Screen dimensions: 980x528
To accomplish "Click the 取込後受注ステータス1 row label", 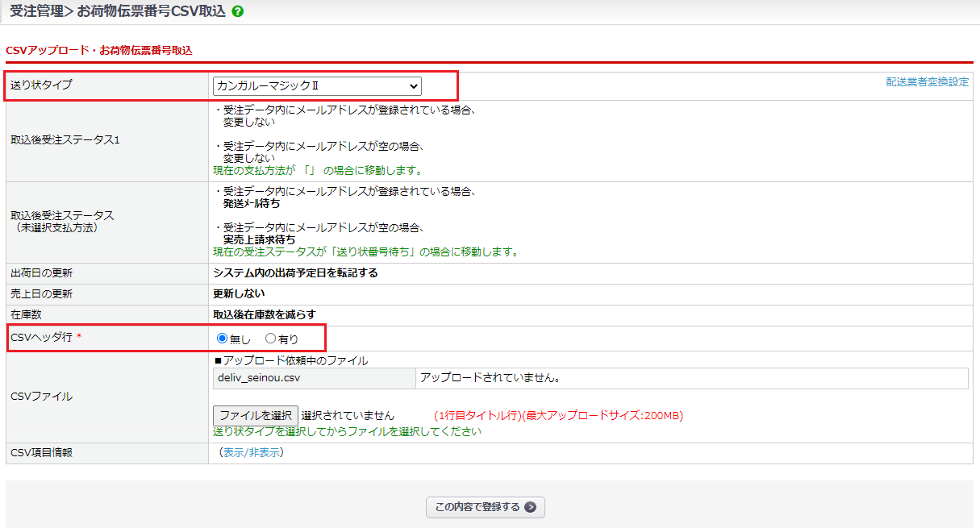I will coord(65,140).
